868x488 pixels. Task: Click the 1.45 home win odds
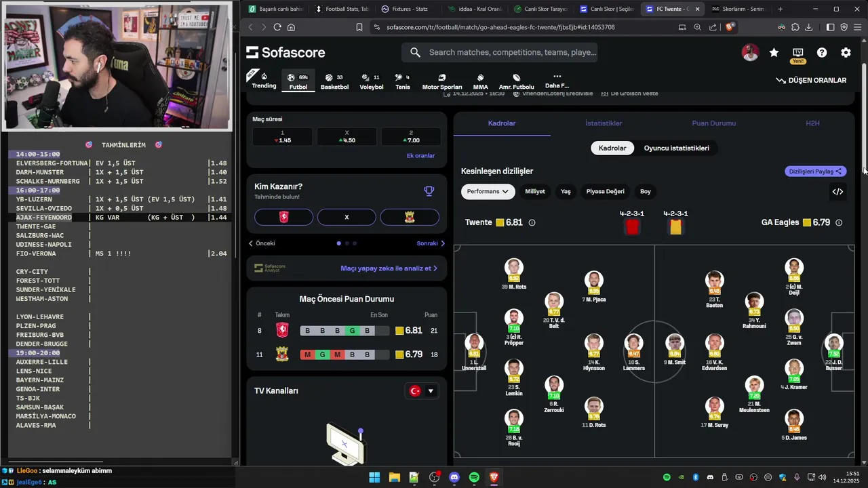[282, 137]
